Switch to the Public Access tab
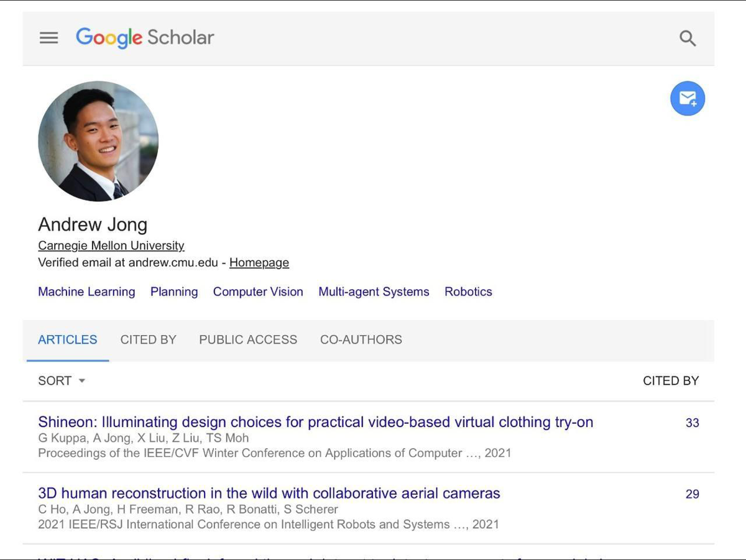746x560 pixels. click(x=248, y=340)
